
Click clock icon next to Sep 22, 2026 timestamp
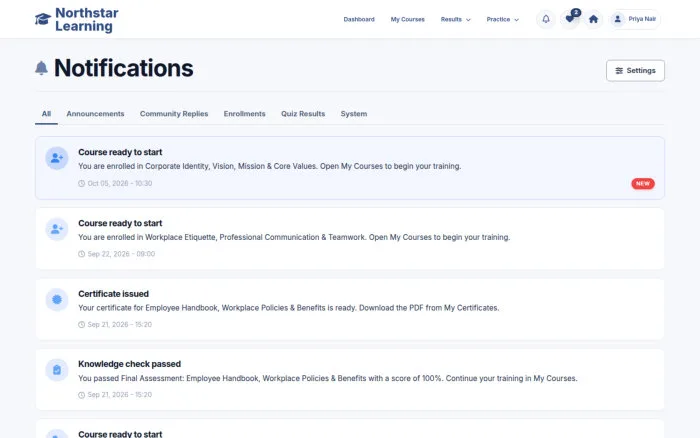[81, 254]
